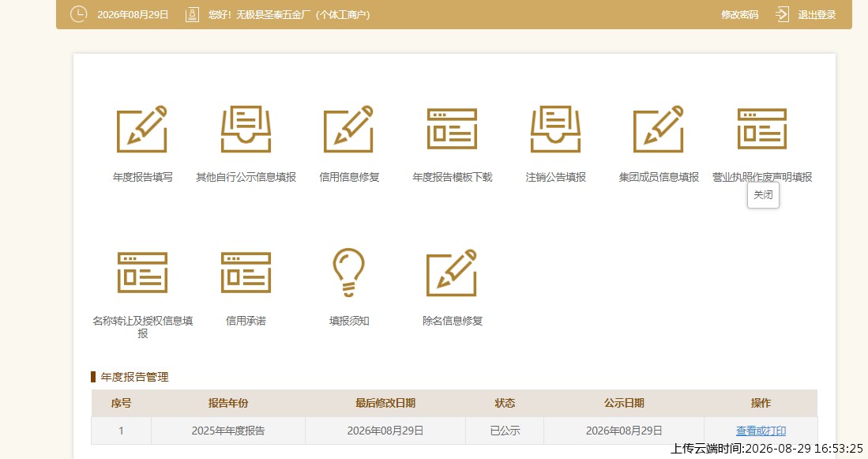The height and width of the screenshot is (459, 868).
Task: Click the 年度报告管理 section heading
Action: pyautogui.click(x=134, y=377)
